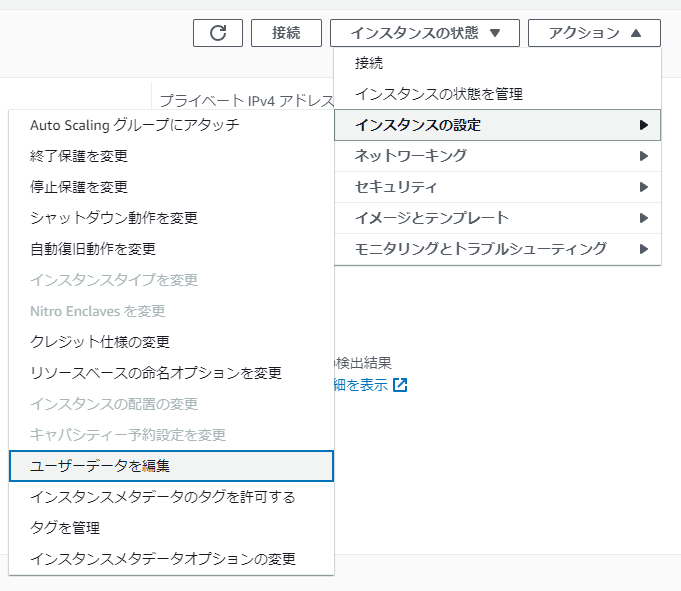Open タグを管理 option
Image resolution: width=681 pixels, height=591 pixels.
pyautogui.click(x=171, y=528)
